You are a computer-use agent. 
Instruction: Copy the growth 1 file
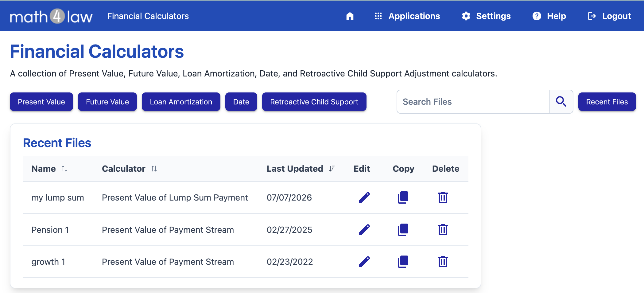coord(403,262)
